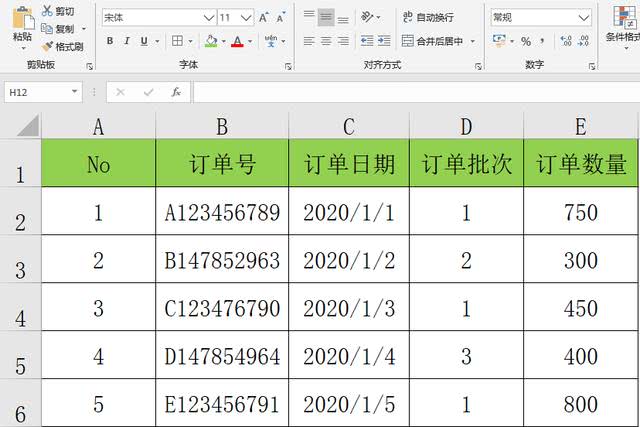Apply the red font color swatch
Viewport: 640px width, 427px height.
pyautogui.click(x=237, y=41)
